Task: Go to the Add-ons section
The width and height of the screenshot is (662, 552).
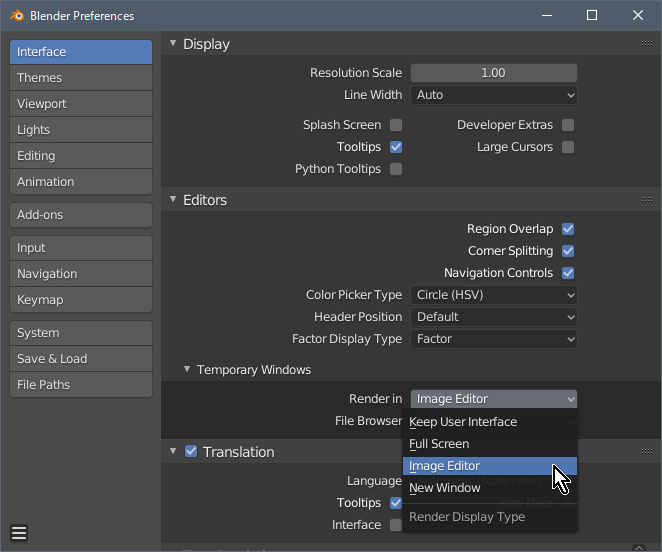Action: 81,215
